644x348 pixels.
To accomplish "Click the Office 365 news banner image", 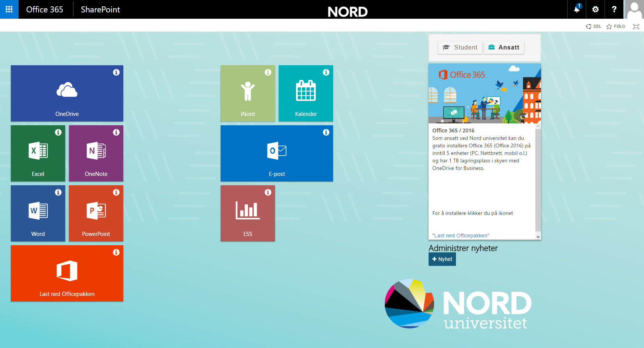I will click(x=485, y=93).
